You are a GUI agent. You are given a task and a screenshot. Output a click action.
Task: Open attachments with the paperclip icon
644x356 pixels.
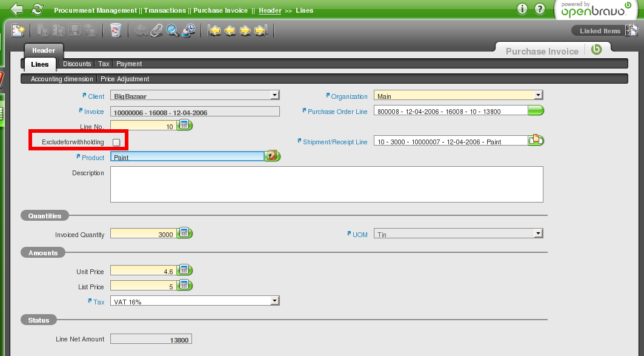click(157, 30)
